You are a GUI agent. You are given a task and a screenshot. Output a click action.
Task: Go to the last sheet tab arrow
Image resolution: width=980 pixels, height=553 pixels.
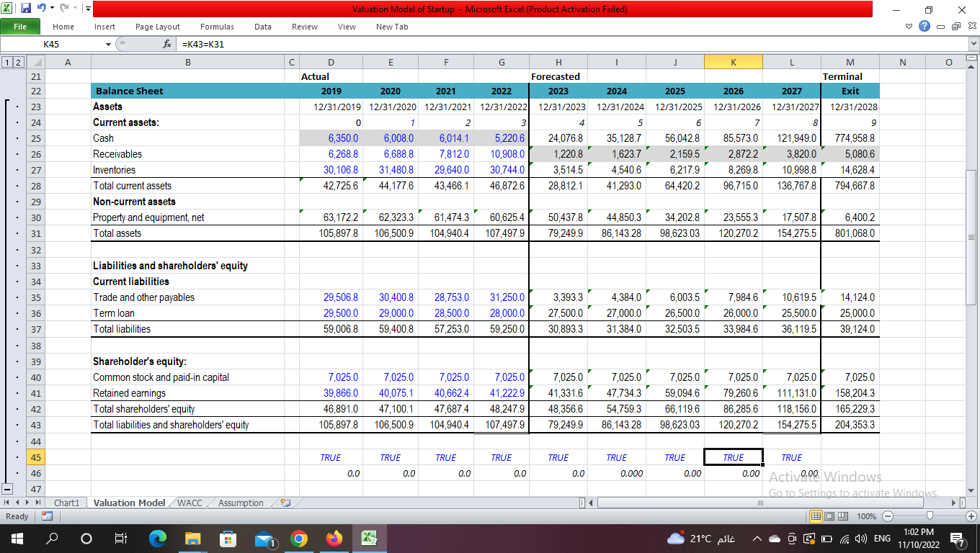[39, 503]
